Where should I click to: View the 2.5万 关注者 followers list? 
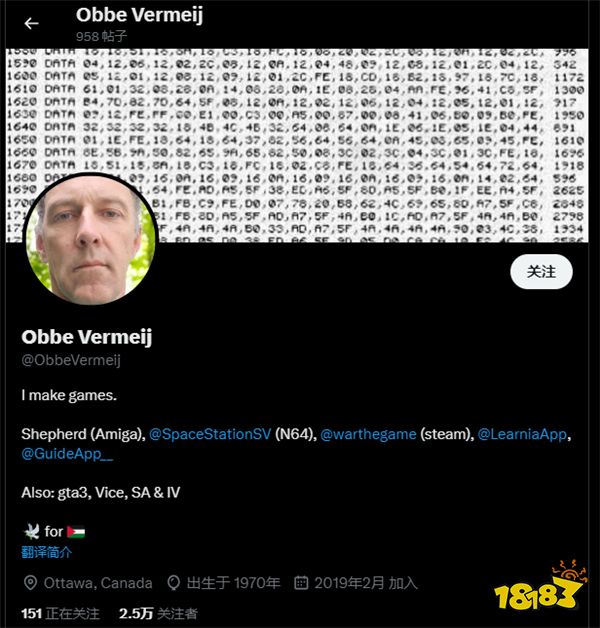pyautogui.click(x=158, y=614)
